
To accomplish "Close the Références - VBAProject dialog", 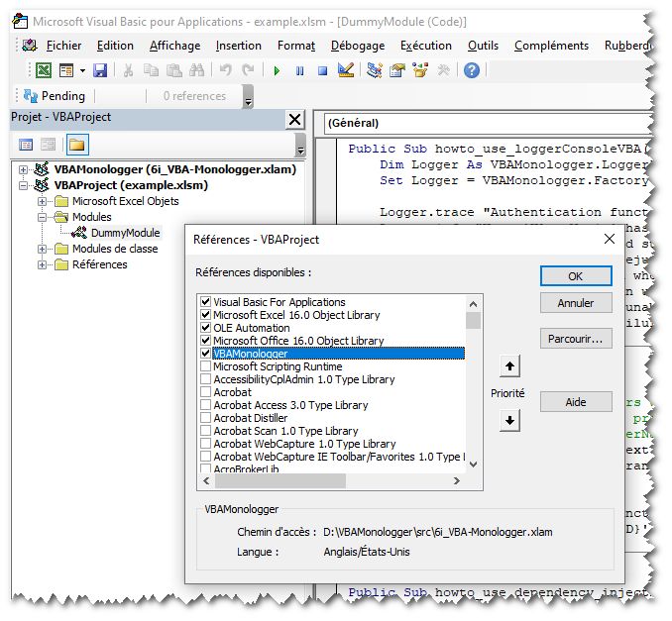I will point(609,239).
